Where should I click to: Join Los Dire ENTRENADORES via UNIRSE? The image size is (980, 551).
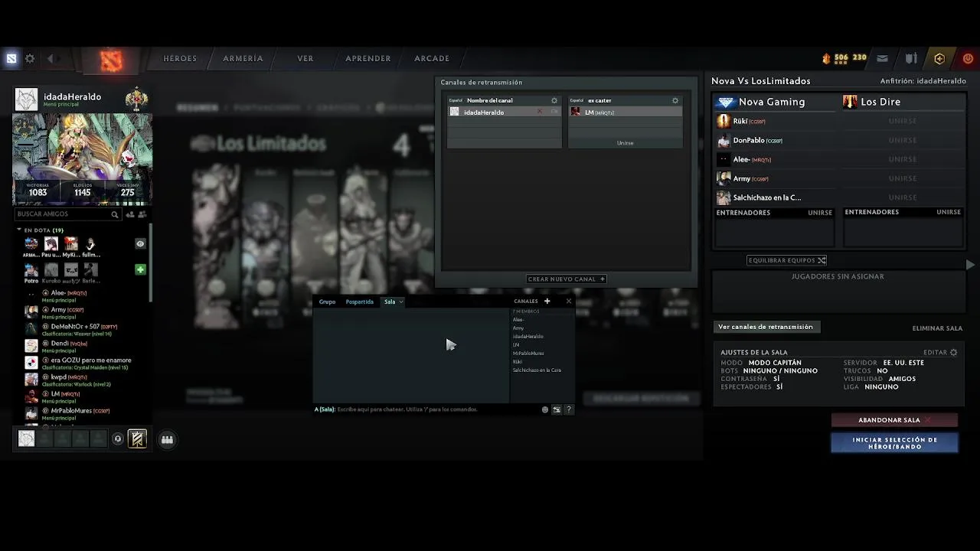pyautogui.click(x=949, y=212)
